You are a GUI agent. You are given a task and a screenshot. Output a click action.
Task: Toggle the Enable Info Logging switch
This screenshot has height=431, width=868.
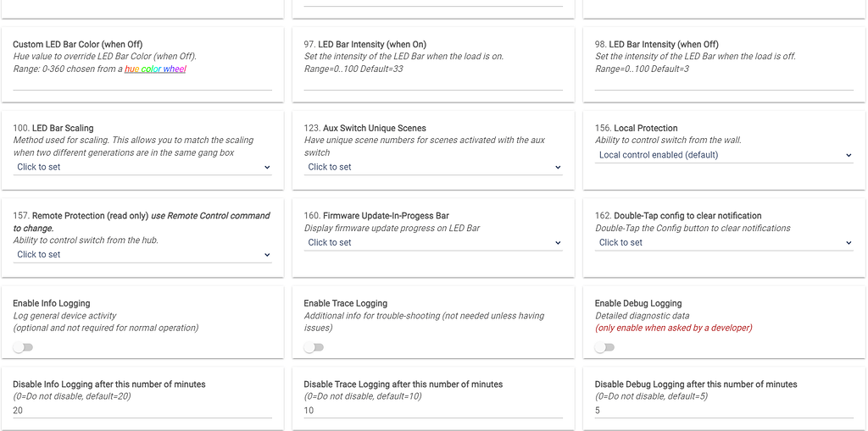(23, 348)
